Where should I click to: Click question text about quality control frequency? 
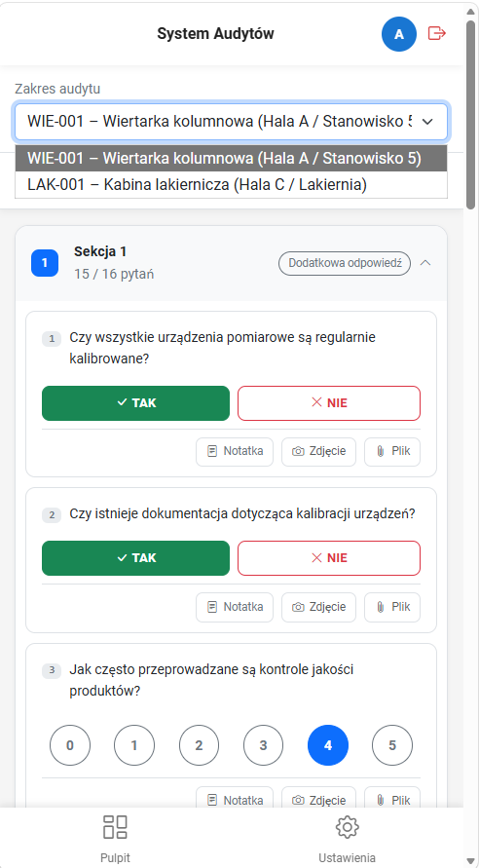tap(211, 680)
